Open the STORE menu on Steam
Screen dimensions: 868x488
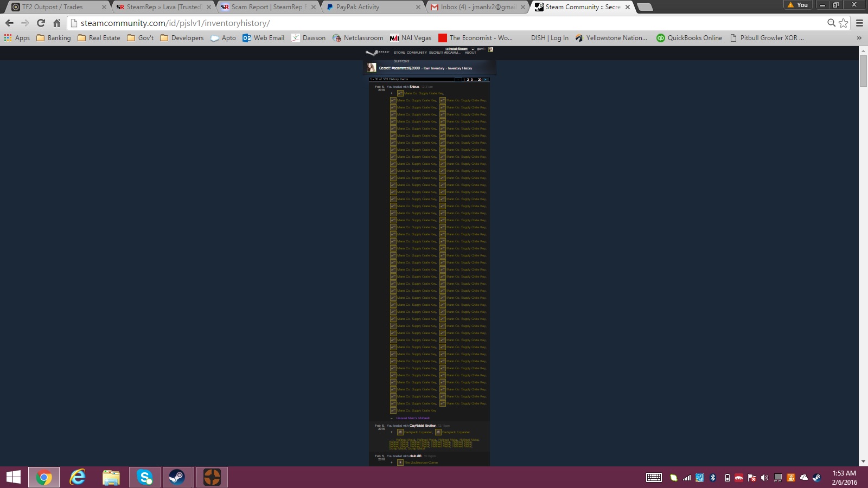(399, 53)
